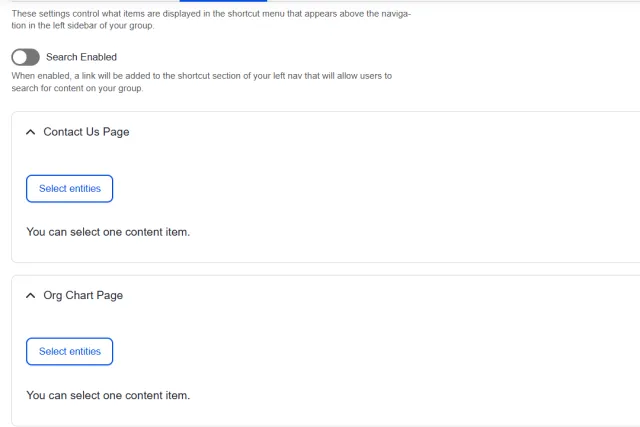Image resolution: width=640 pixels, height=427 pixels.
Task: Collapse the Org Chart Page chevron arrow
Action: [x=30, y=296]
